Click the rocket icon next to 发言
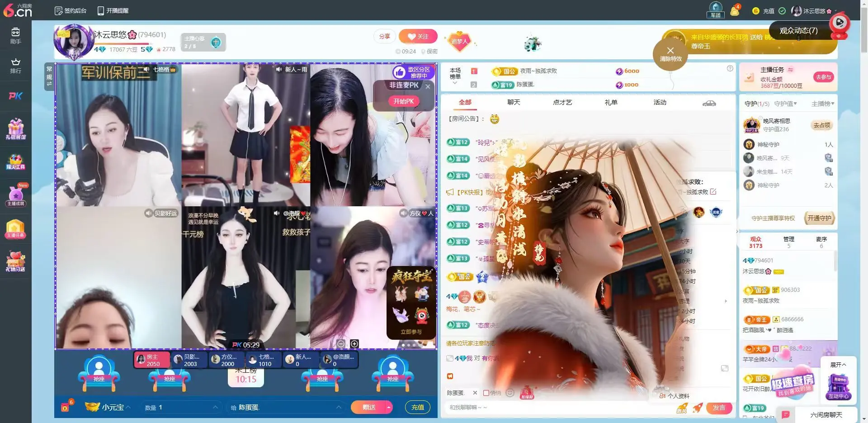This screenshot has width=868, height=423. tap(698, 408)
